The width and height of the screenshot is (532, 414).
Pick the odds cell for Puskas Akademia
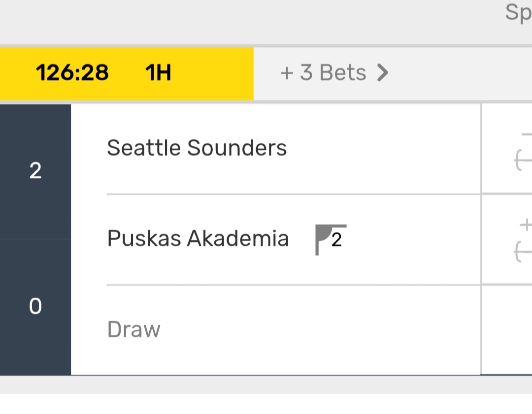click(x=506, y=239)
